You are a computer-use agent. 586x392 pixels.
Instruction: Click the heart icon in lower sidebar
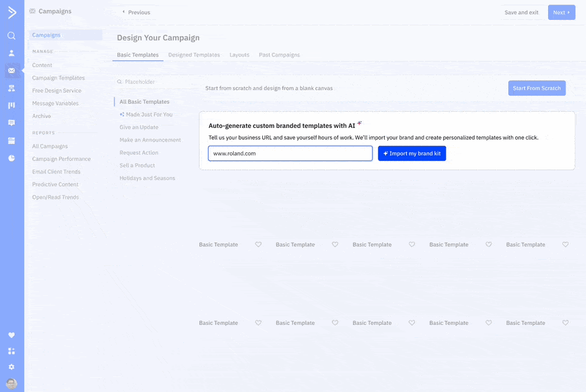[x=11, y=334]
